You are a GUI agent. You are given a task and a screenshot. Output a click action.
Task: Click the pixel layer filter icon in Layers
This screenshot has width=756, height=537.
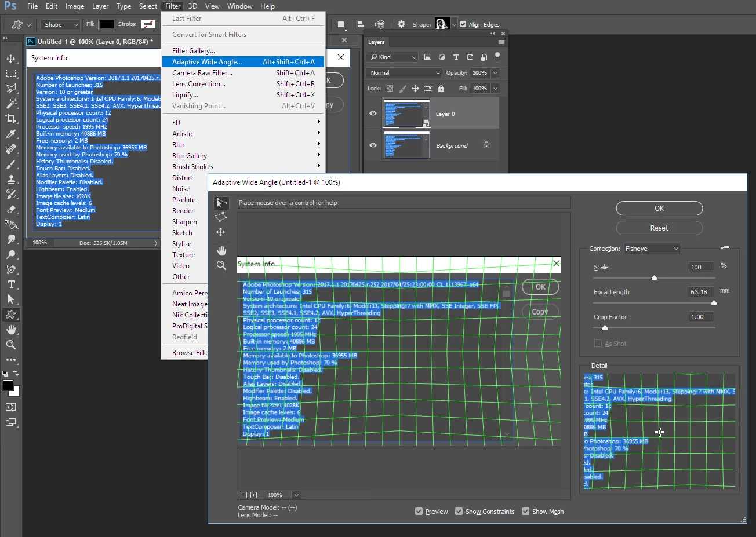[x=428, y=57]
